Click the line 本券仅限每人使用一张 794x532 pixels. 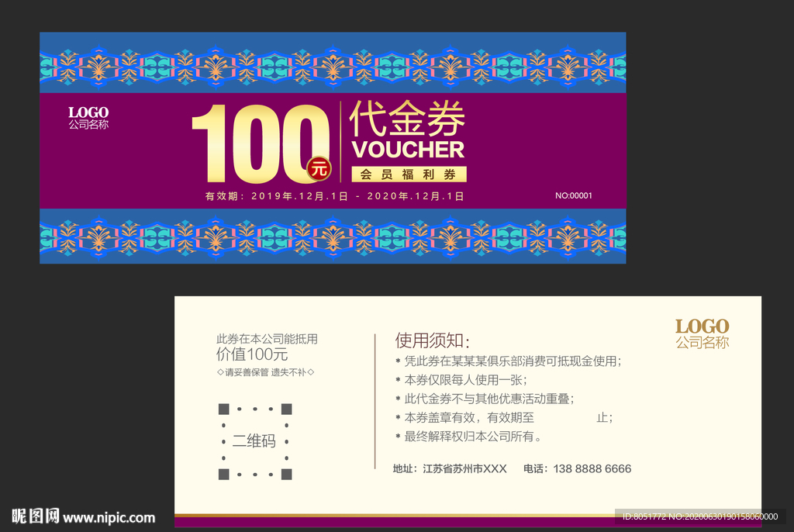coord(461,380)
